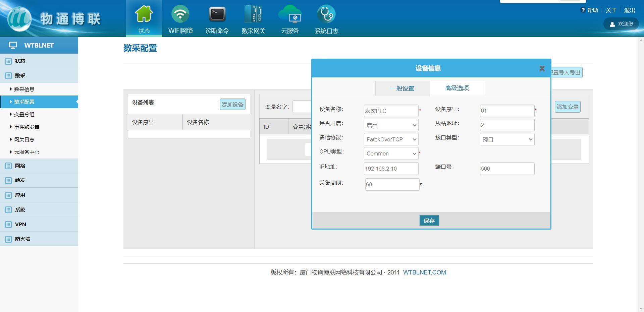
Task: Open the 通信协议 FatekOverTCP dropdown
Action: click(391, 139)
